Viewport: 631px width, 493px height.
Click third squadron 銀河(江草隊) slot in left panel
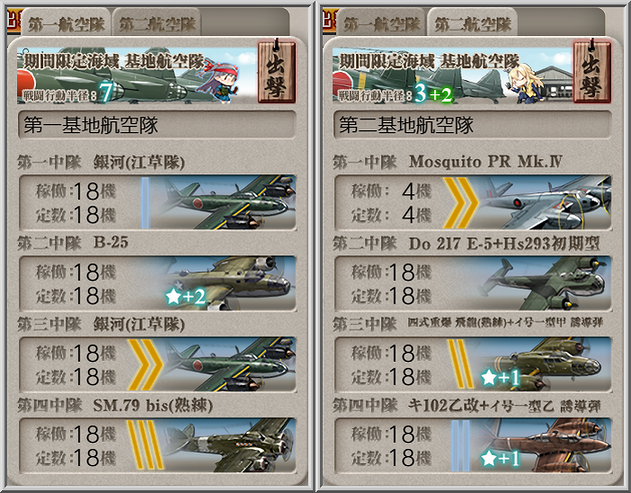click(x=158, y=364)
